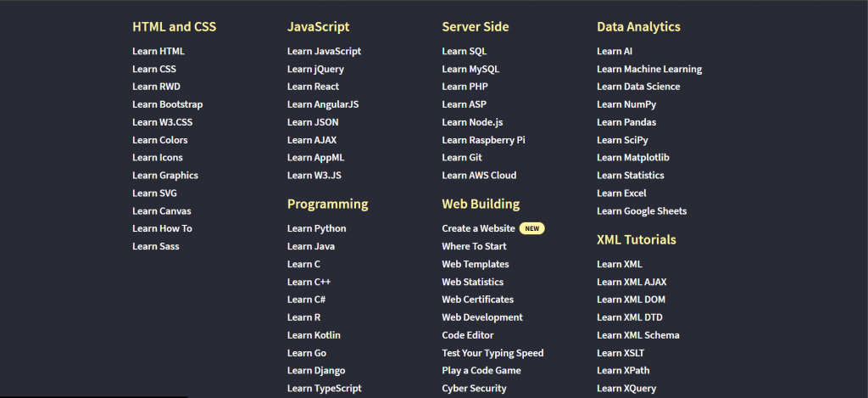Click Test Your Typing Speed
Image resolution: width=868 pixels, height=398 pixels.
[492, 352]
